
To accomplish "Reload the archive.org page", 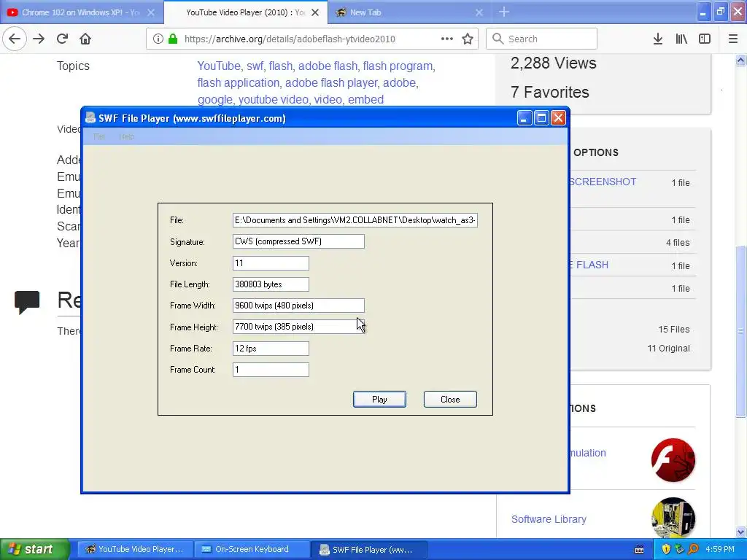I will tap(62, 39).
